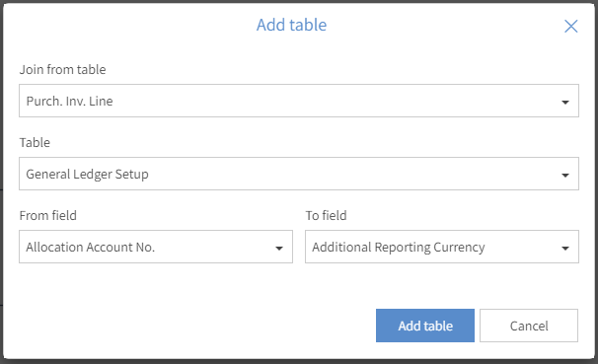
Task: Cancel the Add table dialog
Action: click(x=529, y=326)
